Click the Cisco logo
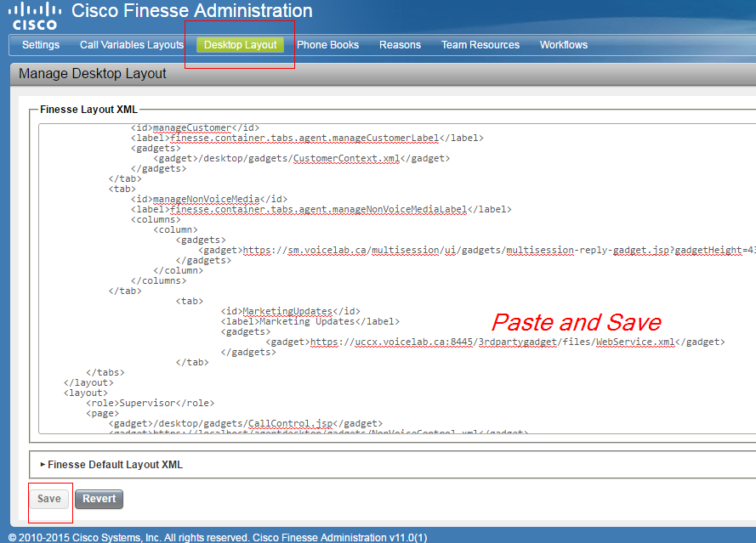Viewport: 756px width, 543px height. tap(34, 16)
